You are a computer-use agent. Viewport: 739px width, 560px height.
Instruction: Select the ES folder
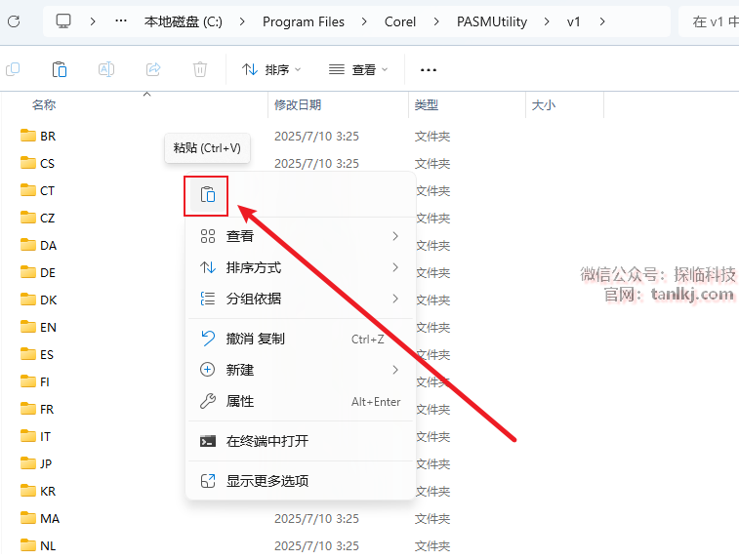pos(37,355)
